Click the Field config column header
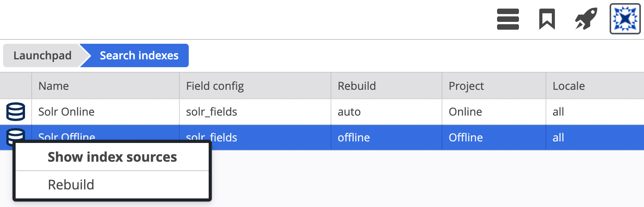Screen dimensions: 644x207 tap(215, 86)
